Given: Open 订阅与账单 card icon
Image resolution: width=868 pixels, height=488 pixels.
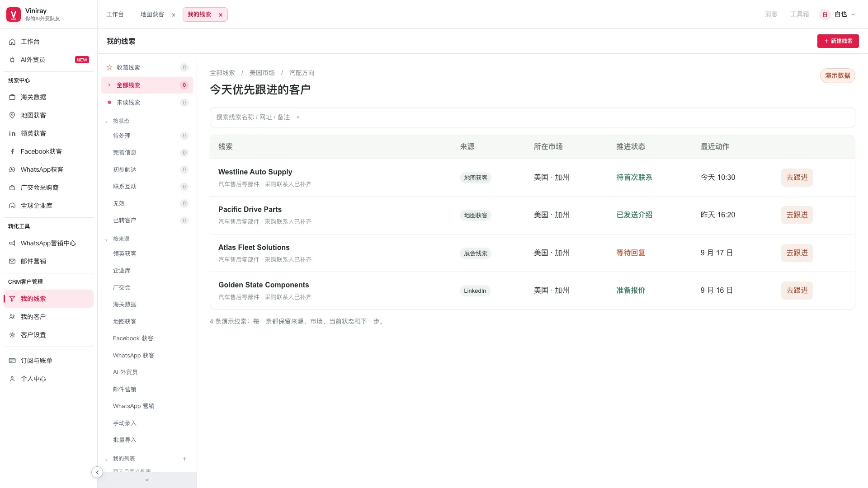Looking at the screenshot, I should pyautogui.click(x=12, y=361).
